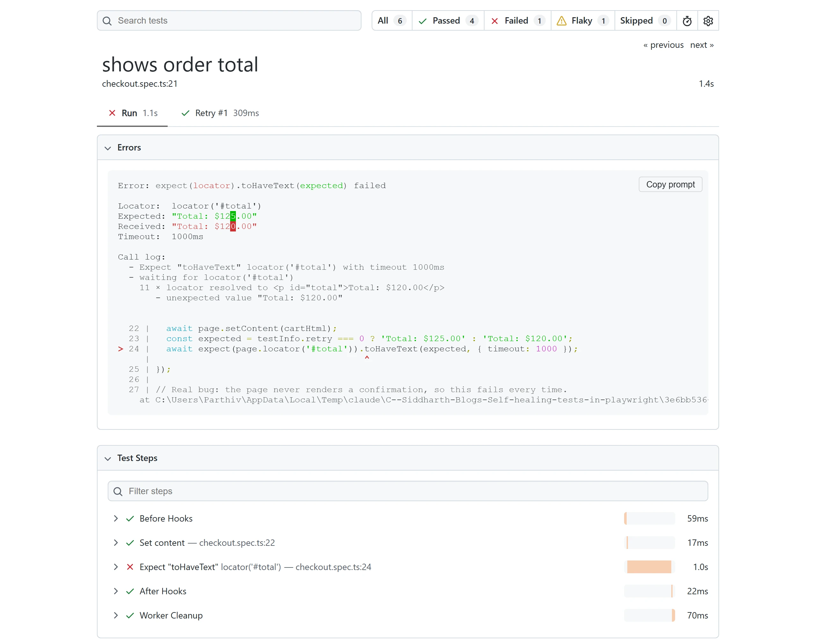This screenshot has width=816, height=644.
Task: Click the Expected value 'Total: $125.00'
Action: pyautogui.click(x=214, y=216)
